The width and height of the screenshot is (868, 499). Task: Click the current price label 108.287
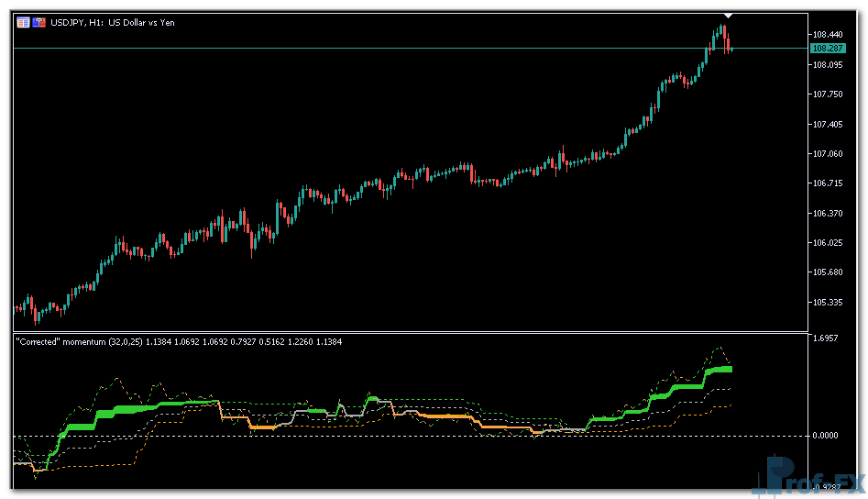point(827,48)
